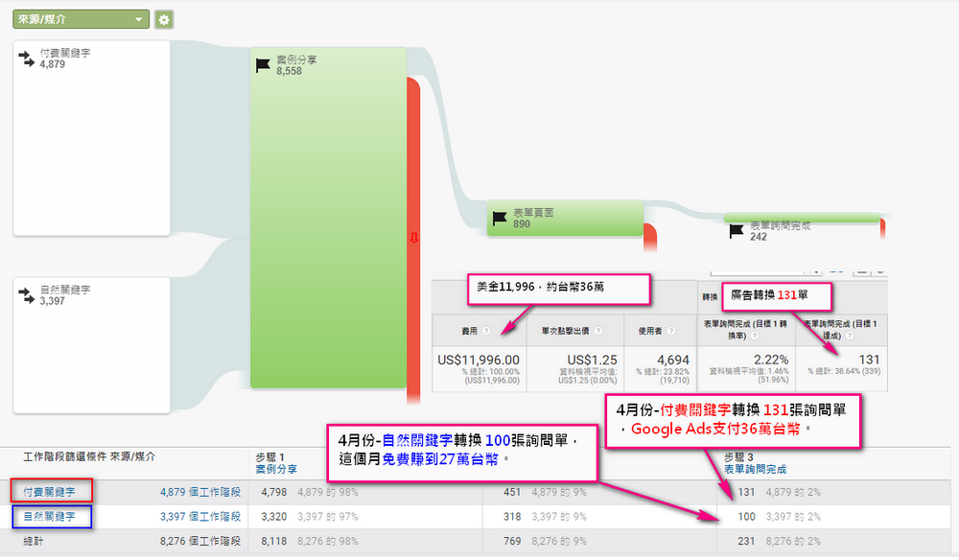The height and width of the screenshot is (560, 959).
Task: Click the 100 step 3 value in 自然關鍵字 row
Action: coord(746,517)
